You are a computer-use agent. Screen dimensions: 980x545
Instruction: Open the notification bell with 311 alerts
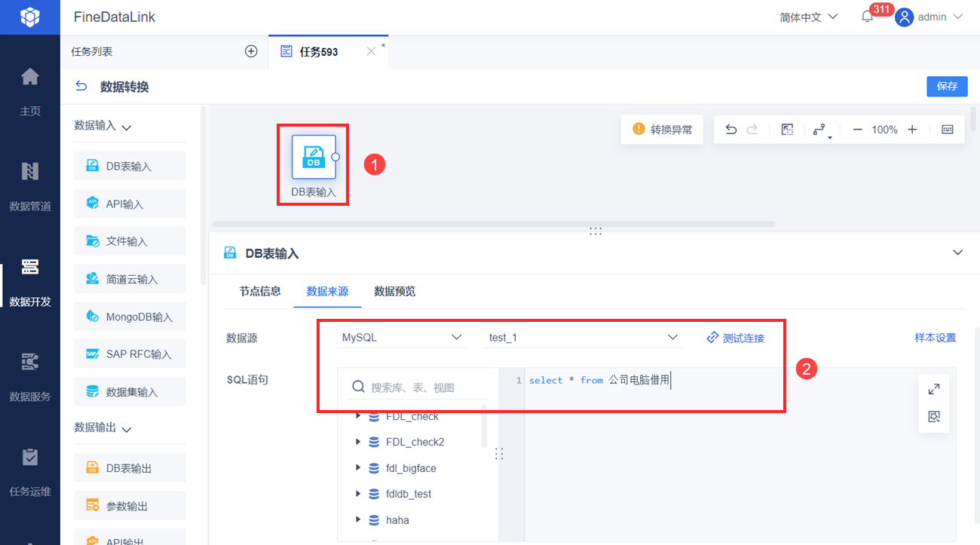[x=868, y=17]
